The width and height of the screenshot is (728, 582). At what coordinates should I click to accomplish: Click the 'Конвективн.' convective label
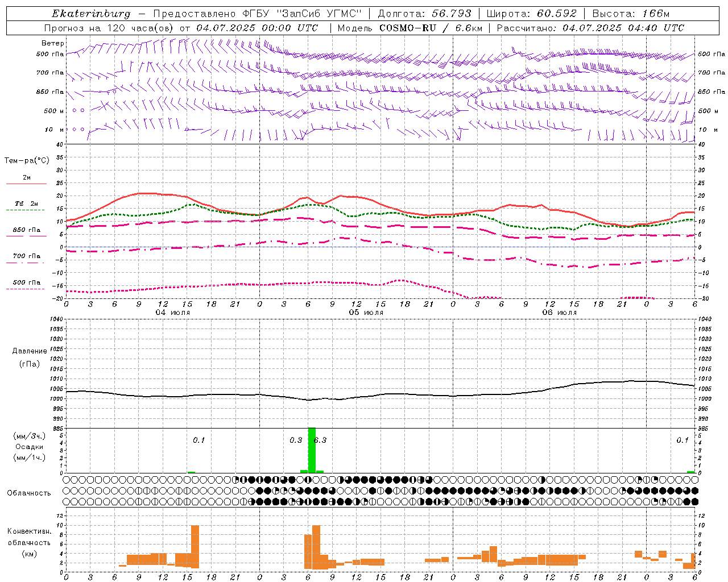point(29,531)
